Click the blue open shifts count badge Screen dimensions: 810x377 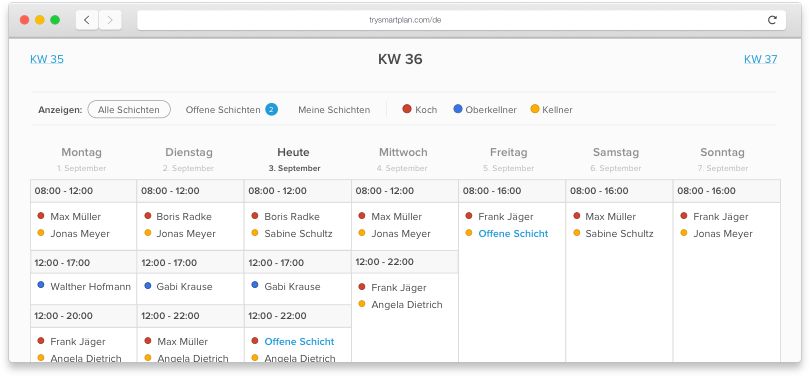(x=272, y=109)
